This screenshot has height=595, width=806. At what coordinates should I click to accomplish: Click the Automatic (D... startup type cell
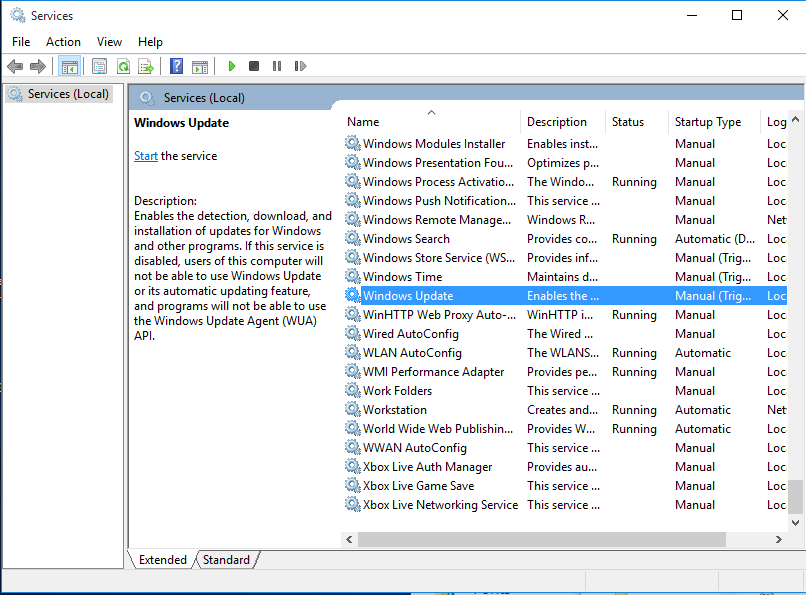click(x=715, y=238)
